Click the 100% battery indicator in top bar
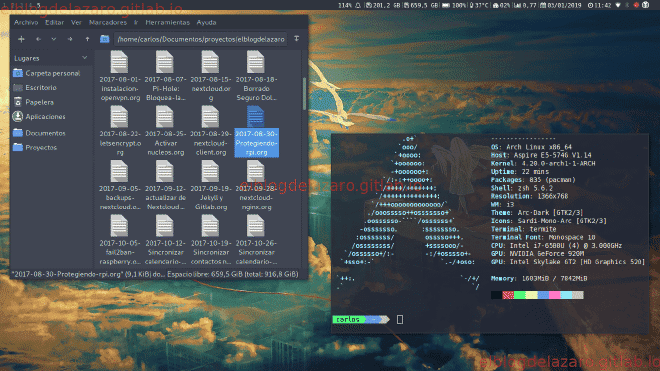 tap(455, 5)
